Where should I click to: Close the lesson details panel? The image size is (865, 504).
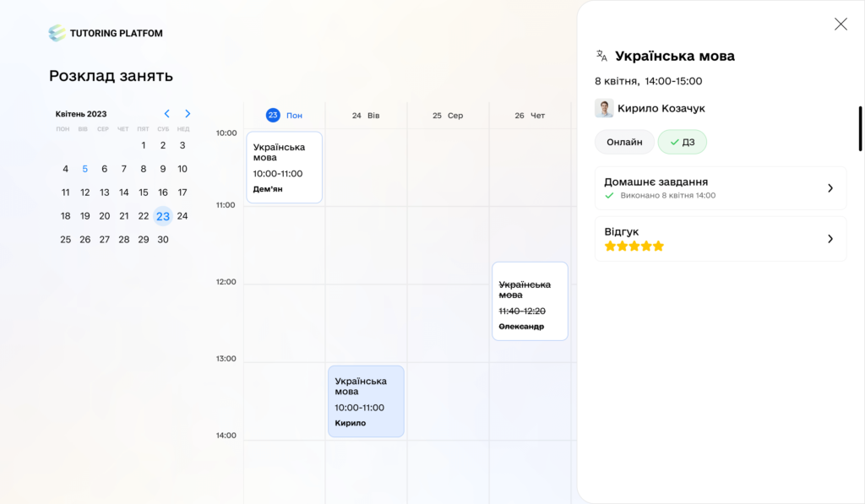tap(841, 24)
